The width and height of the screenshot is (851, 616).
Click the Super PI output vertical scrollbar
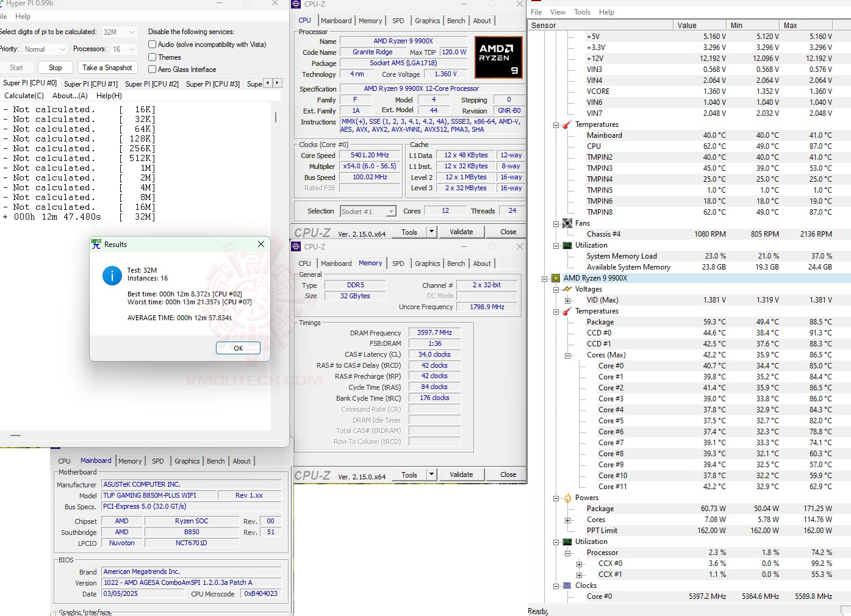tap(276, 117)
